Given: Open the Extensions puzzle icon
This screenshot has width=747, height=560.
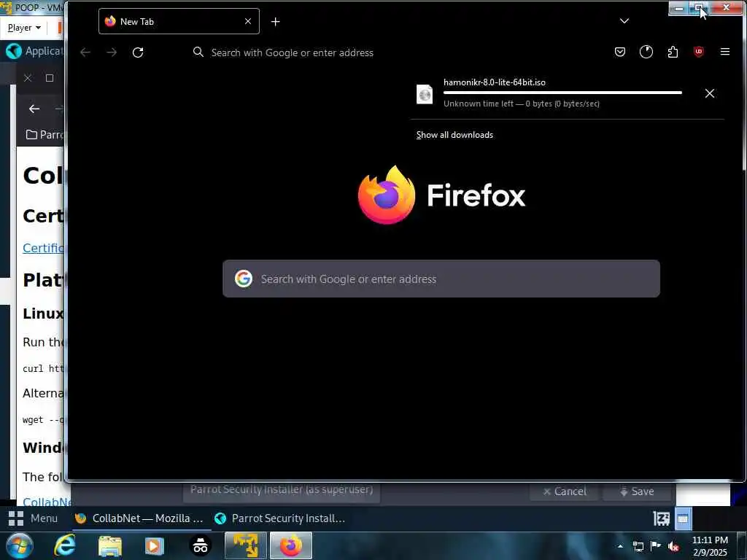Looking at the screenshot, I should point(673,52).
